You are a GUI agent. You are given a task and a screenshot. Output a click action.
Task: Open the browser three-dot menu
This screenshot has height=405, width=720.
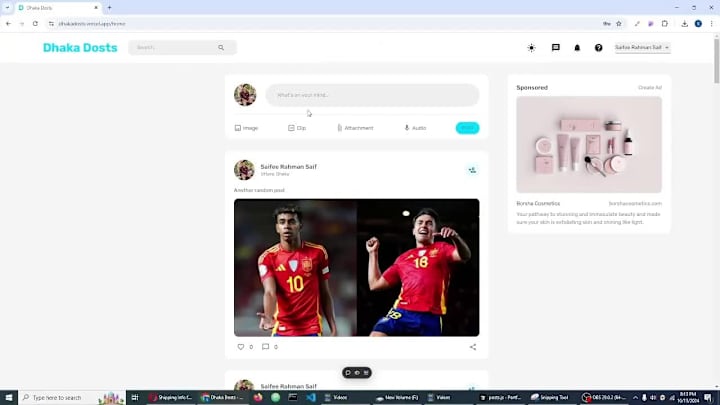[x=711, y=23]
